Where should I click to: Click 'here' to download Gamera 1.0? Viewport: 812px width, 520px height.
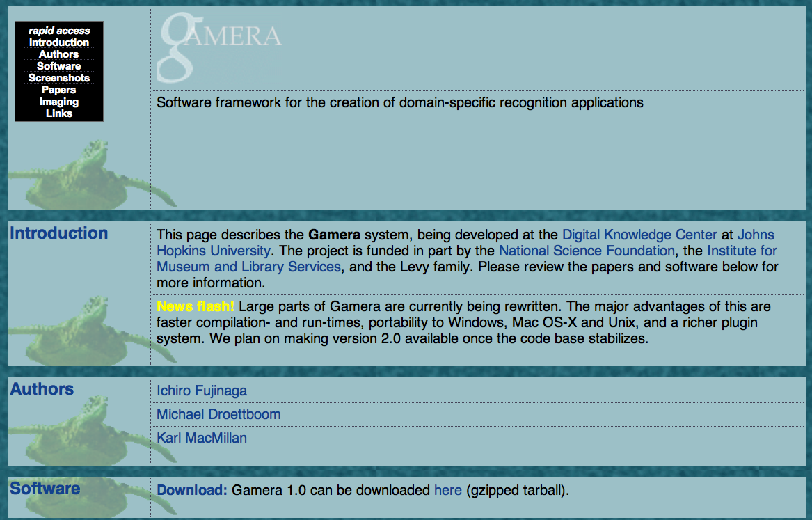(448, 490)
